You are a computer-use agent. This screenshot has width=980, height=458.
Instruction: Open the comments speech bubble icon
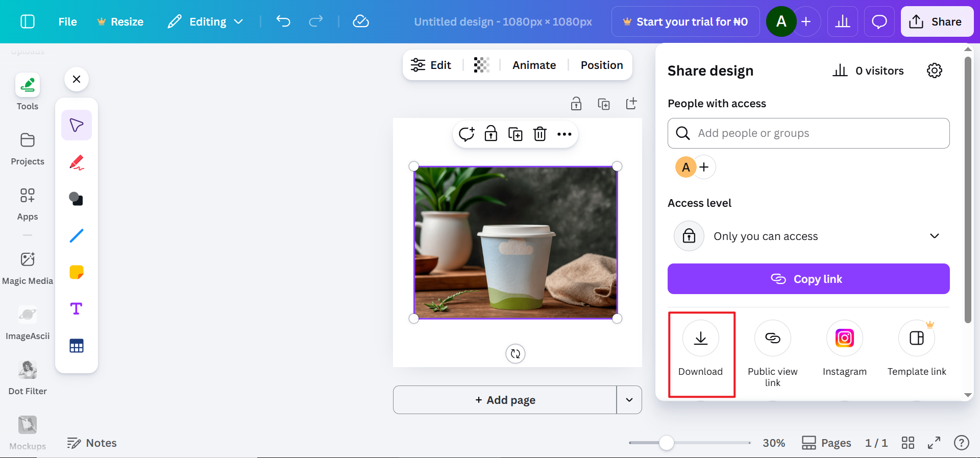coord(879,21)
